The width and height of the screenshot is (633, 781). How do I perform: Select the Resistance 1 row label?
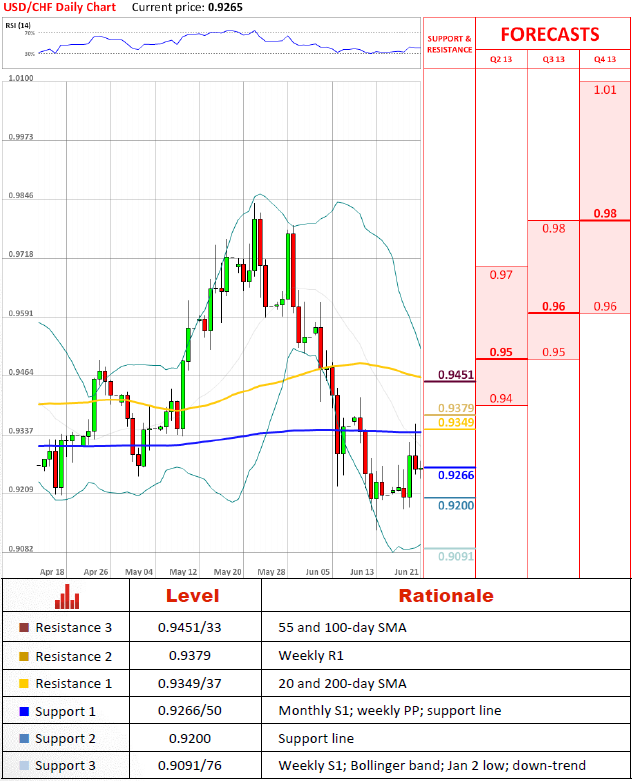coord(73,683)
